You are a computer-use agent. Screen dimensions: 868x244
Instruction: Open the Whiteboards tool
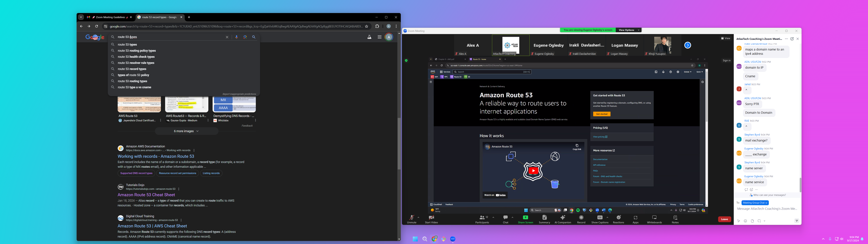[x=654, y=218]
